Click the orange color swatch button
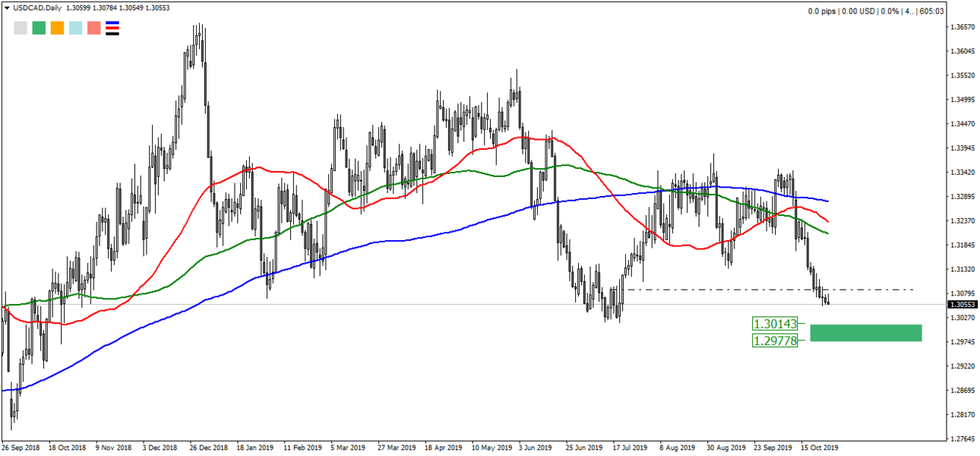980x456 pixels. tap(57, 28)
